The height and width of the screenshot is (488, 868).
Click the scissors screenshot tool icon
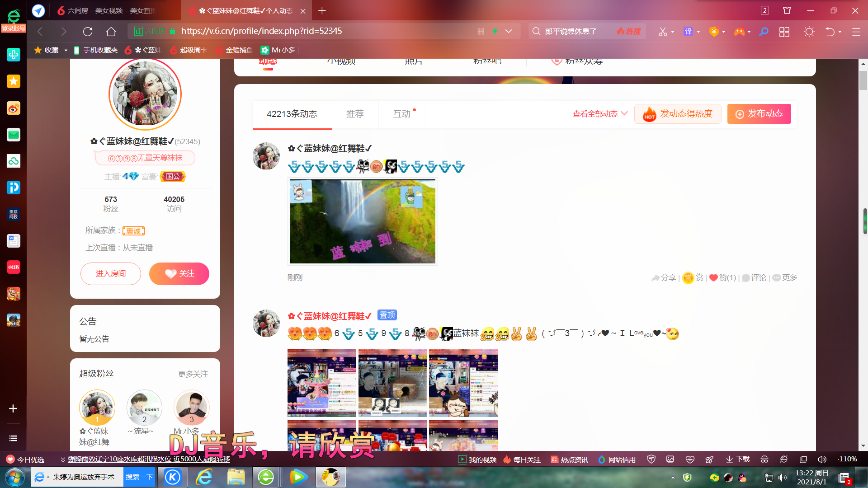[x=663, y=32]
